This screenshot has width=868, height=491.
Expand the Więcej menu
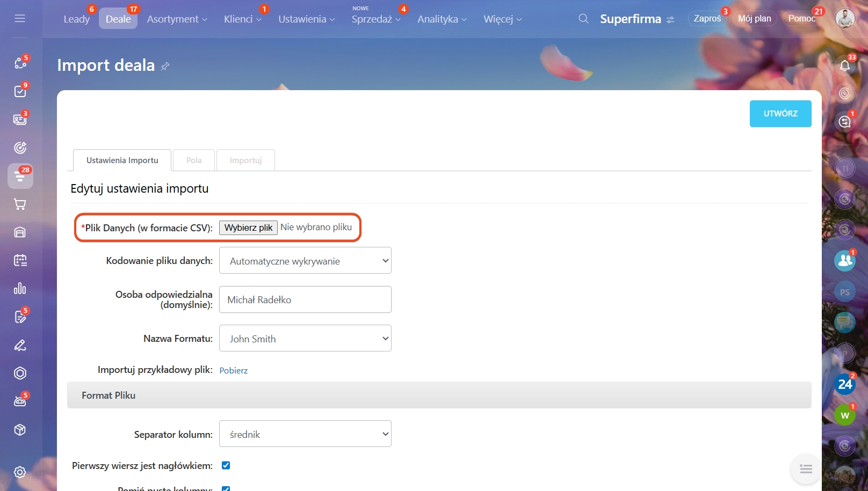click(503, 19)
